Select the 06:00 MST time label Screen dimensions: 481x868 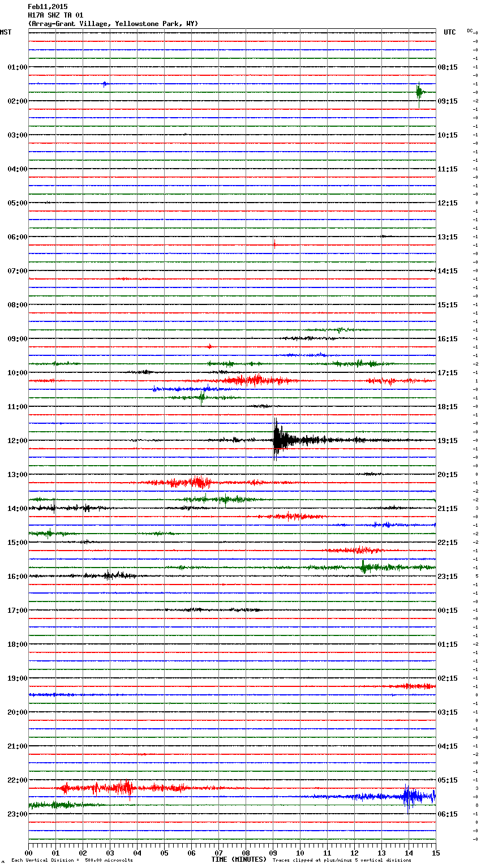[x=18, y=237]
